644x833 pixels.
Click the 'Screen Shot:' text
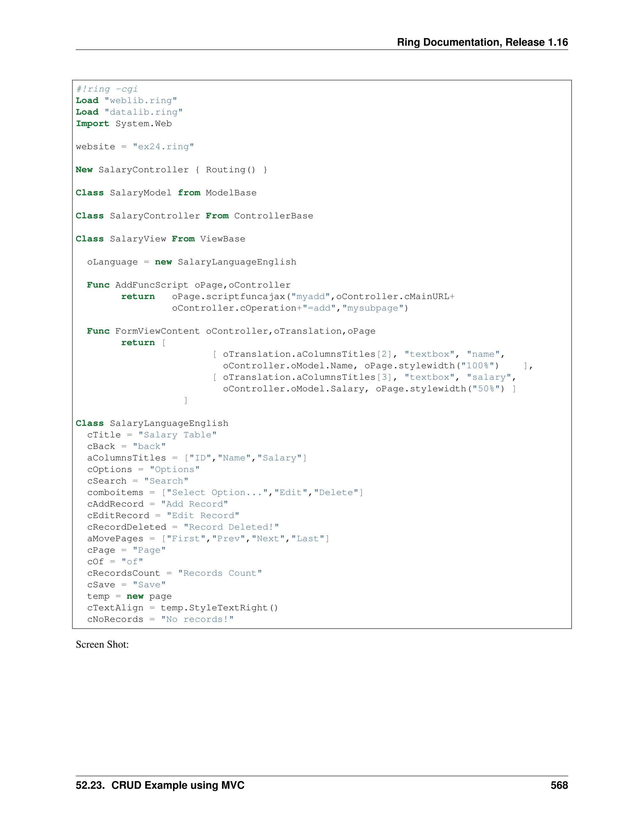pos(102,645)
